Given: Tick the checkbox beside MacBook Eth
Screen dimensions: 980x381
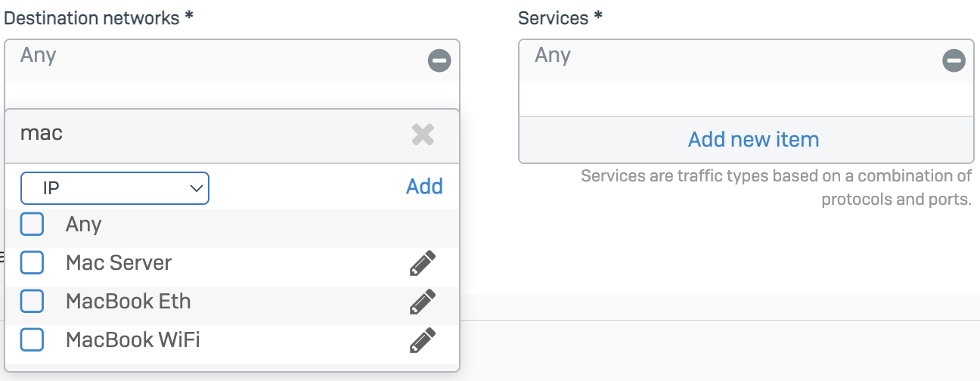Looking at the screenshot, I should point(32,302).
